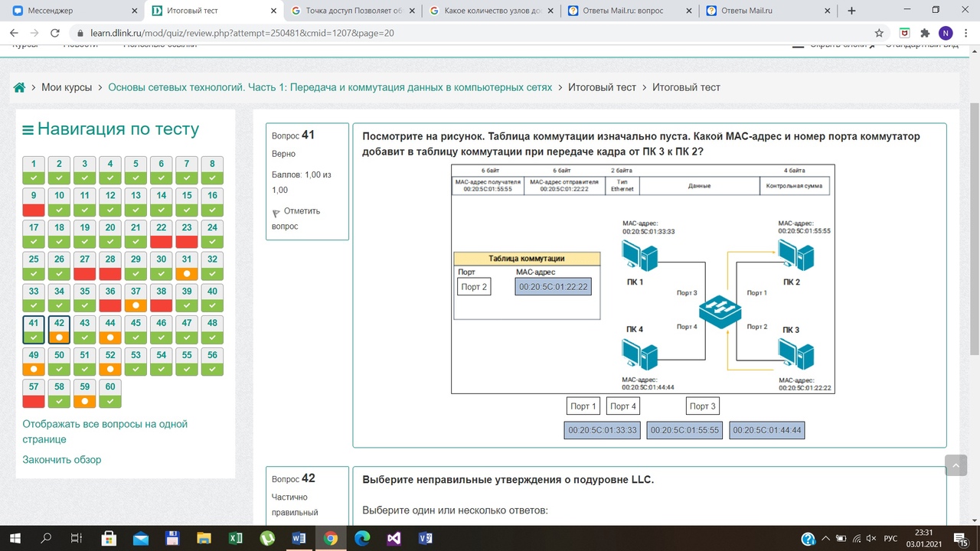Image resolution: width=980 pixels, height=551 pixels.
Task: Click the Итоговый тест breadcrumb before last
Action: tap(602, 87)
